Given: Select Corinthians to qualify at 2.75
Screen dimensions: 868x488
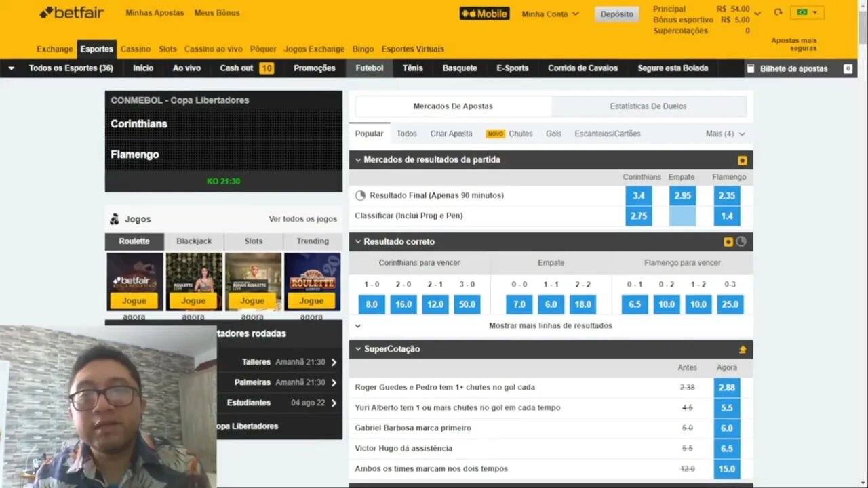Looking at the screenshot, I should [x=639, y=216].
